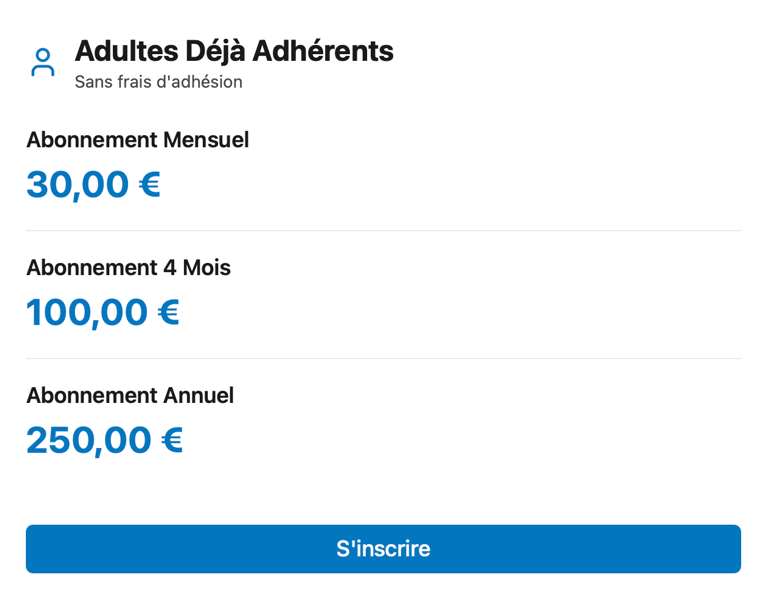This screenshot has height=605, width=768.
Task: Click the divider below the monthly price
Action: (383, 231)
